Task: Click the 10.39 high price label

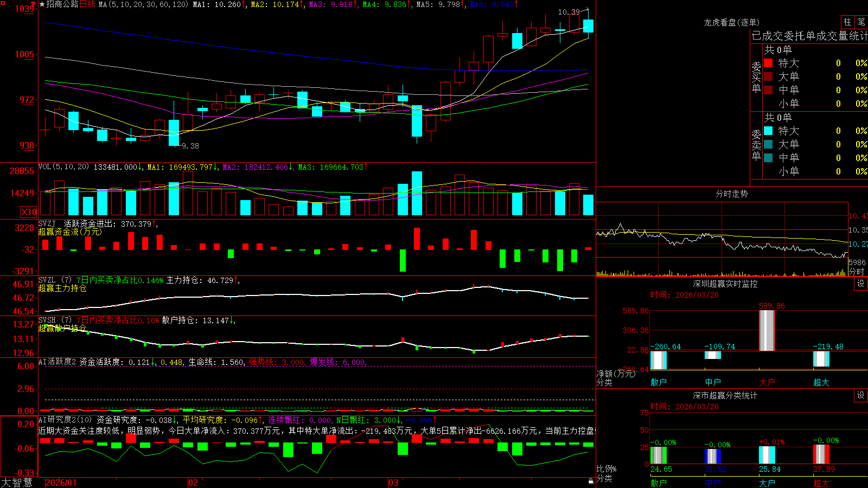Action: pyautogui.click(x=569, y=11)
